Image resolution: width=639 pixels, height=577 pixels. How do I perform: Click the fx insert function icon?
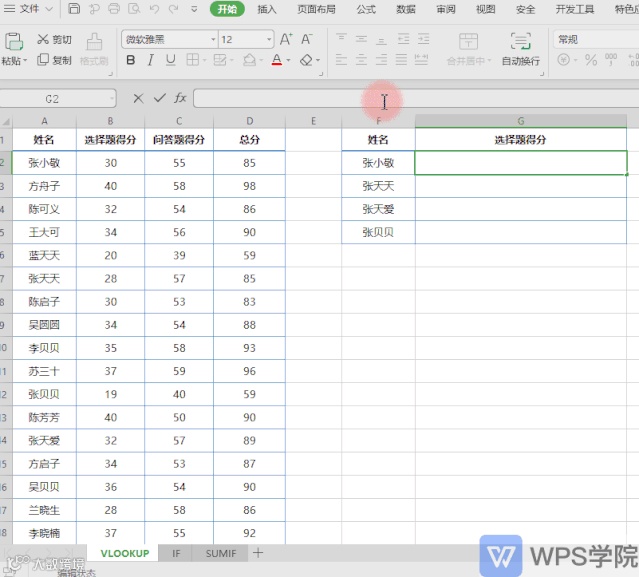pyautogui.click(x=180, y=98)
